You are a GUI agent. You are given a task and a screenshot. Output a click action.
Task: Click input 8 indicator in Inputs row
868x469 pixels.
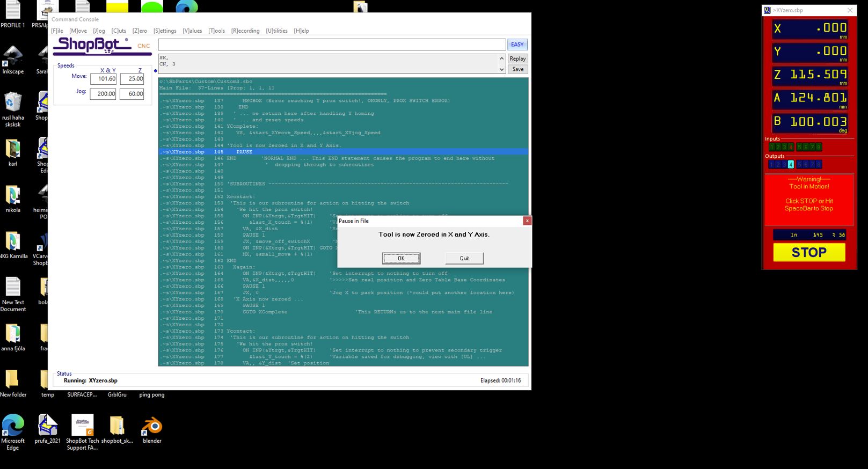point(819,147)
